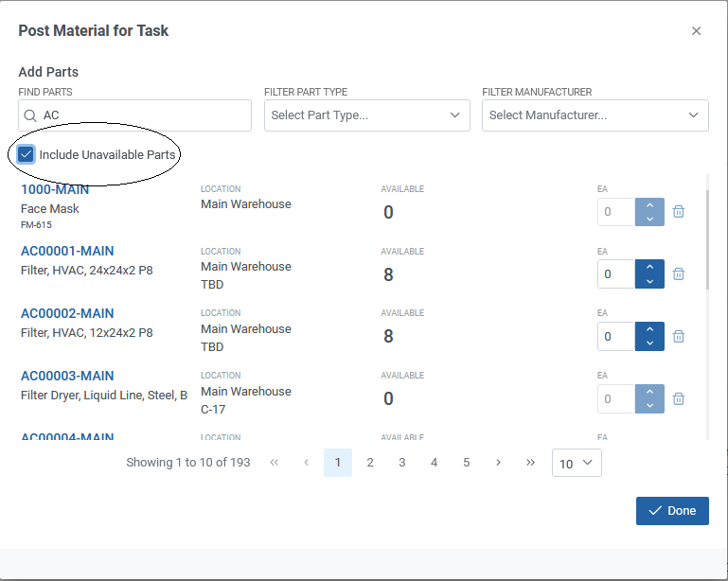Screen dimensions: 728x581
Task: Click 'Filter, HVAC, 24x24x2 P8' description
Action: [x=87, y=271]
